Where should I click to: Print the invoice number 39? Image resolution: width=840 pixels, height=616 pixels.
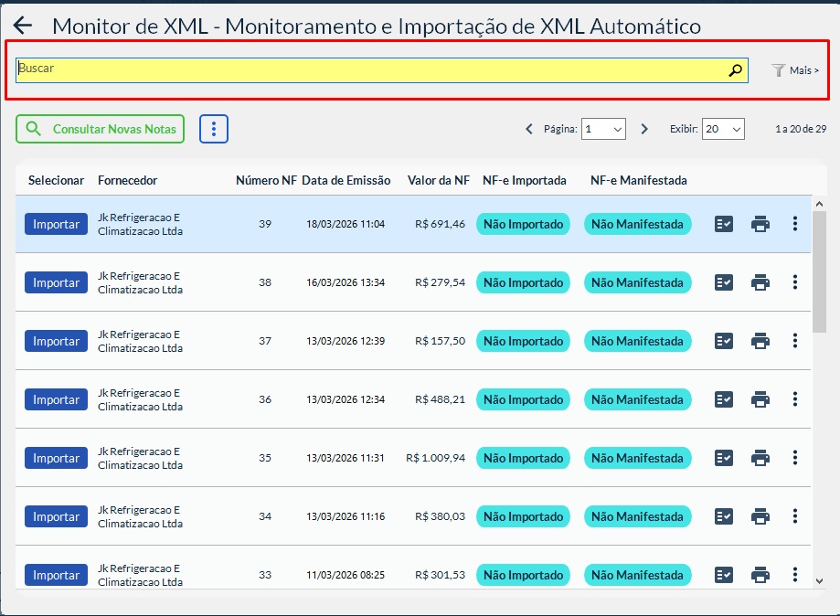pos(760,224)
